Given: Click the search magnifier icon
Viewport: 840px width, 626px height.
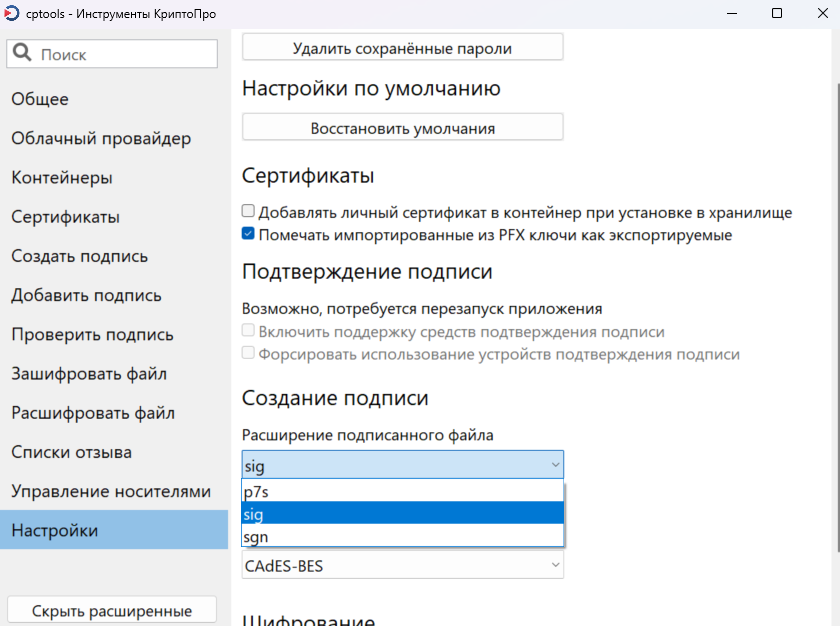Looking at the screenshot, I should pos(22,53).
